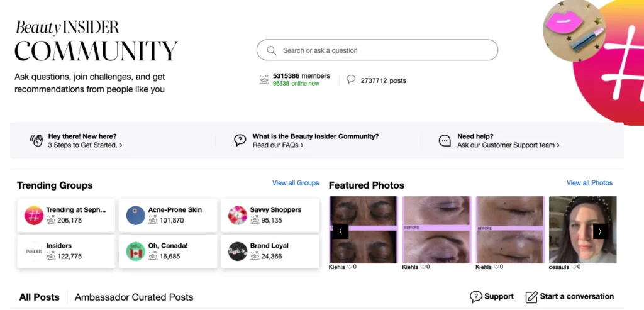Click the members people icon near 5315386
Image resolution: width=644 pixels, height=310 pixels.
264,80
